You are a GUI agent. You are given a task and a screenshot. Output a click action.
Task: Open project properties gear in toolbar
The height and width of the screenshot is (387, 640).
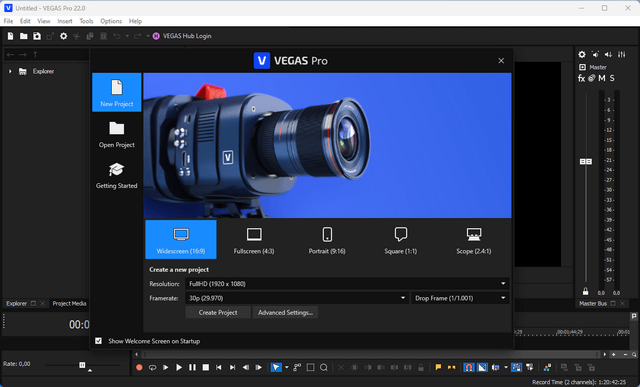[x=63, y=36]
